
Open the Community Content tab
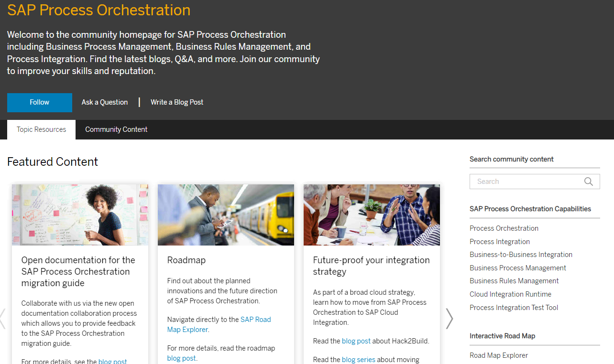(x=116, y=129)
